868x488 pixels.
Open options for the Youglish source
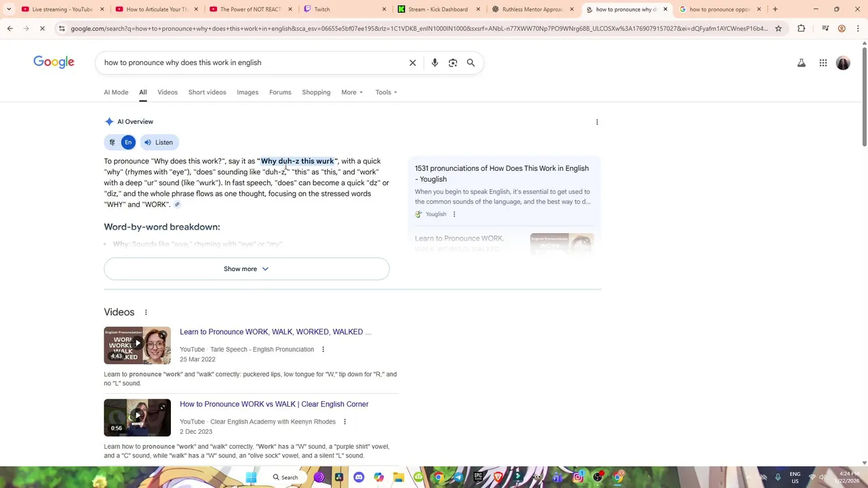(x=454, y=214)
